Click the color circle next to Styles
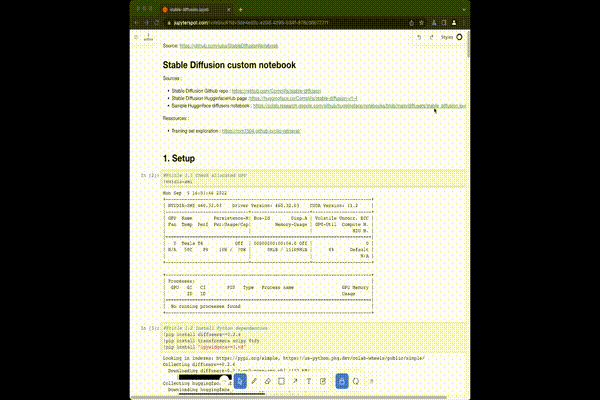The width and height of the screenshot is (600, 400). point(459,37)
